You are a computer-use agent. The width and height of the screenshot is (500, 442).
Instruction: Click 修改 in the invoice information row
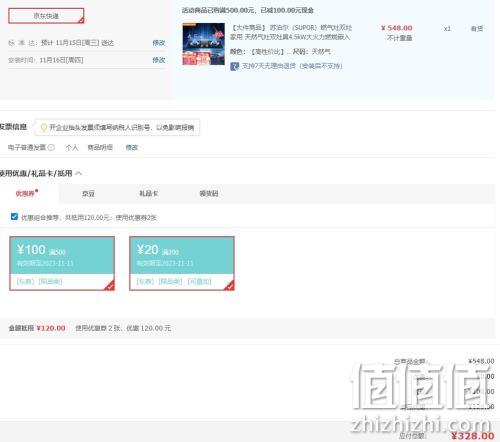tap(132, 147)
